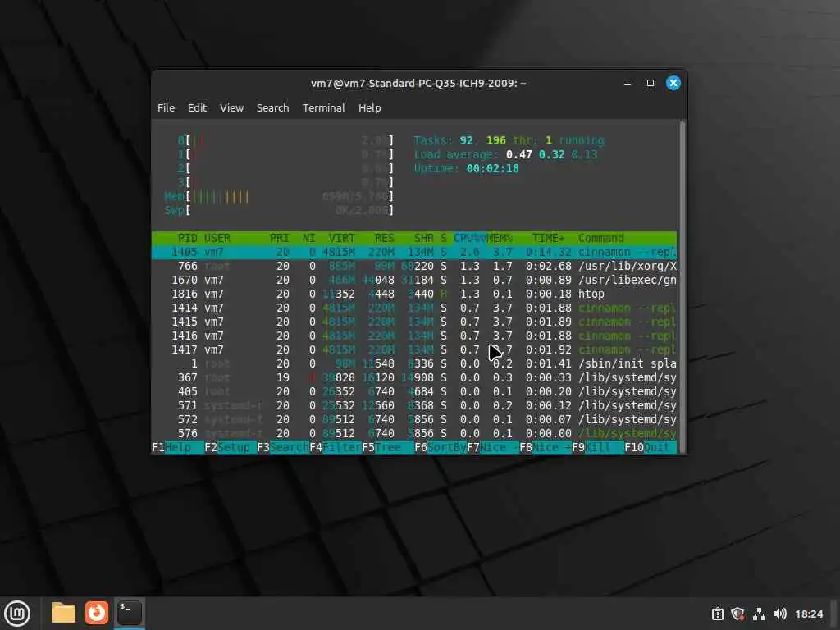
Task: Click F4 Filter in htop footer
Action: click(336, 447)
